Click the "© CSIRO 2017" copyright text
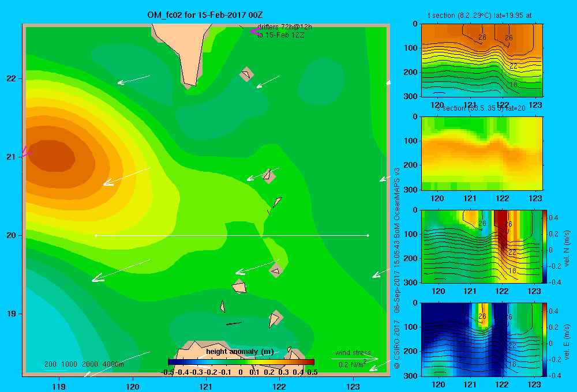This screenshot has width=577, height=392. tap(397, 344)
